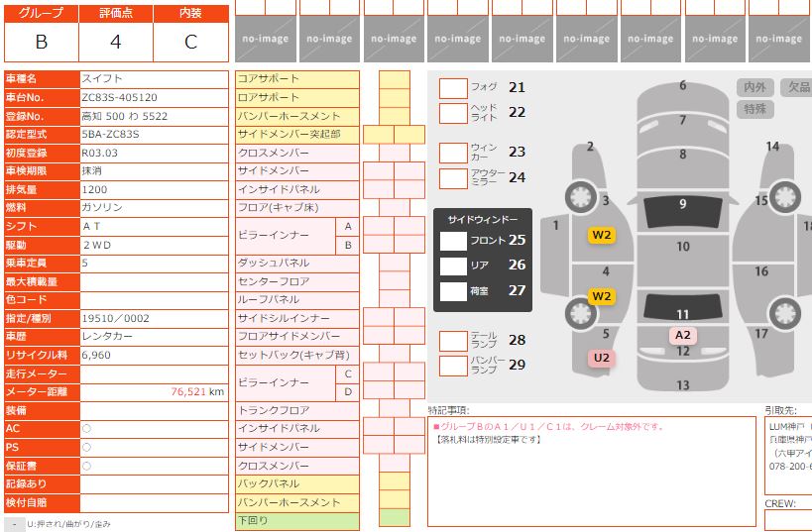Click the green 下回り inspection cell
Image resolution: width=812 pixels, height=532 pixels.
point(394,518)
